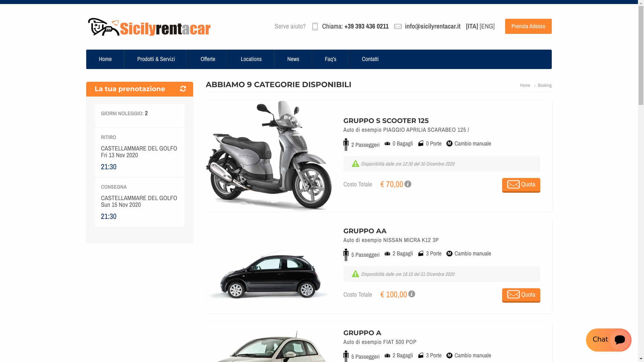Click the return time 21:30 under CONSEGNA
The width and height of the screenshot is (644, 362).
pyautogui.click(x=109, y=216)
